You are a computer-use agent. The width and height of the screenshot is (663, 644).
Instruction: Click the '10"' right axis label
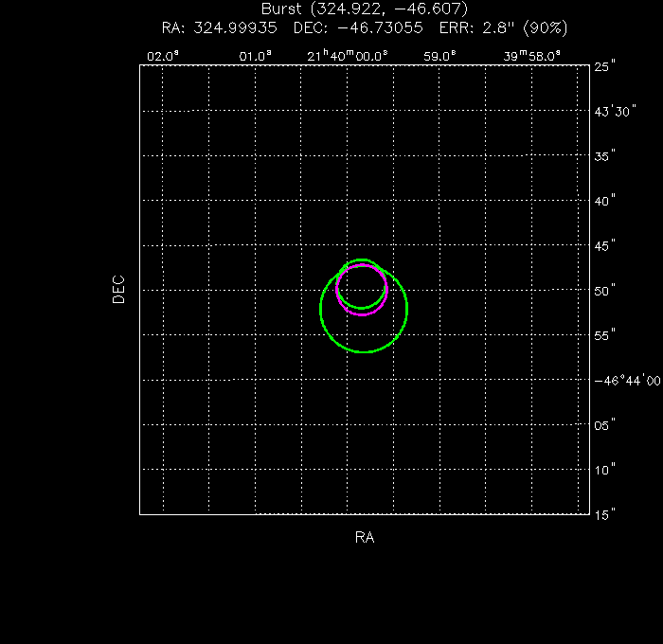coord(604,470)
